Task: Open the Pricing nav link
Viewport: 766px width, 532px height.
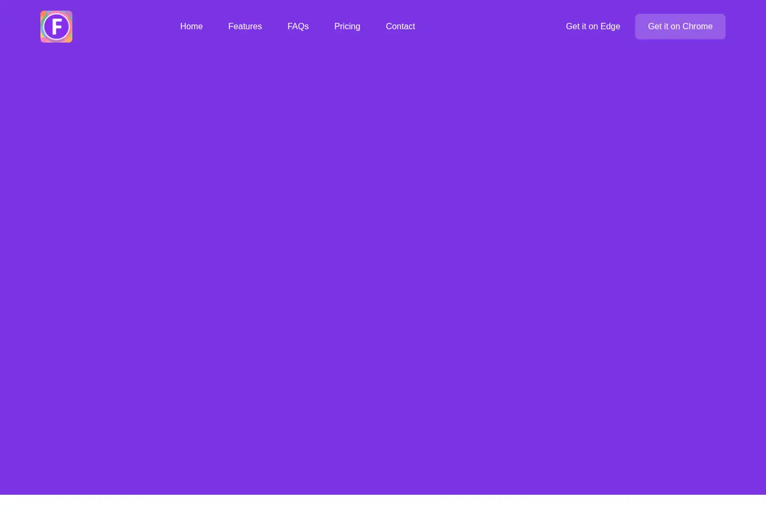Action: point(347,27)
